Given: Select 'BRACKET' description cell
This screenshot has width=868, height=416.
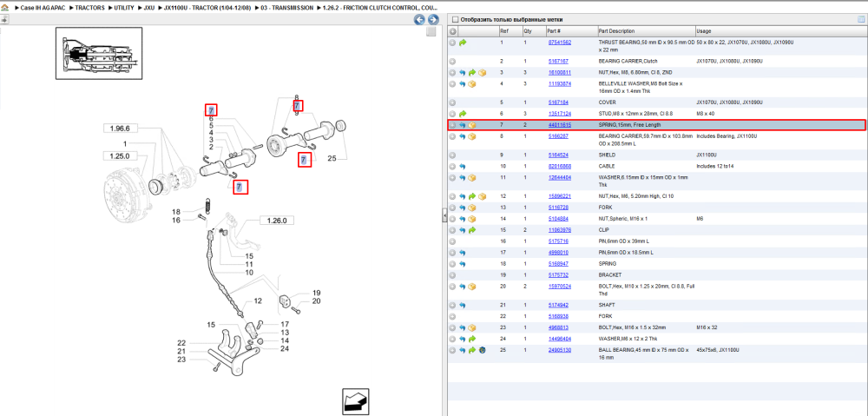Looking at the screenshot, I should pos(610,274).
